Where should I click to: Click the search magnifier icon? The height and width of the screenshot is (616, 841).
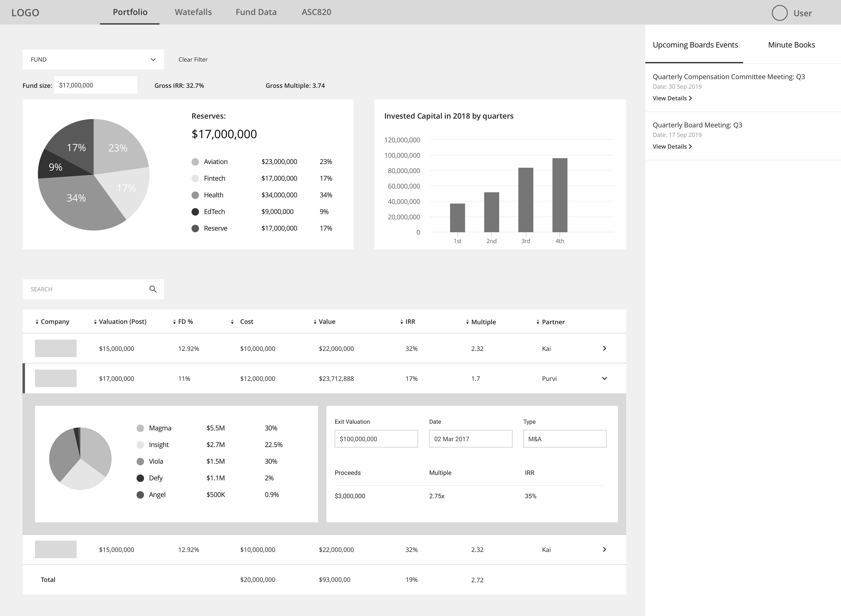153,289
